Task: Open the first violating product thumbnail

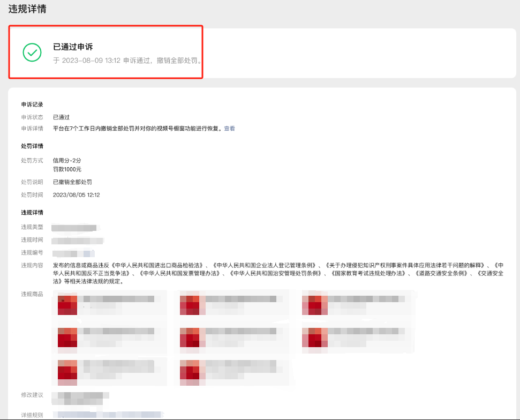Action: (x=67, y=304)
